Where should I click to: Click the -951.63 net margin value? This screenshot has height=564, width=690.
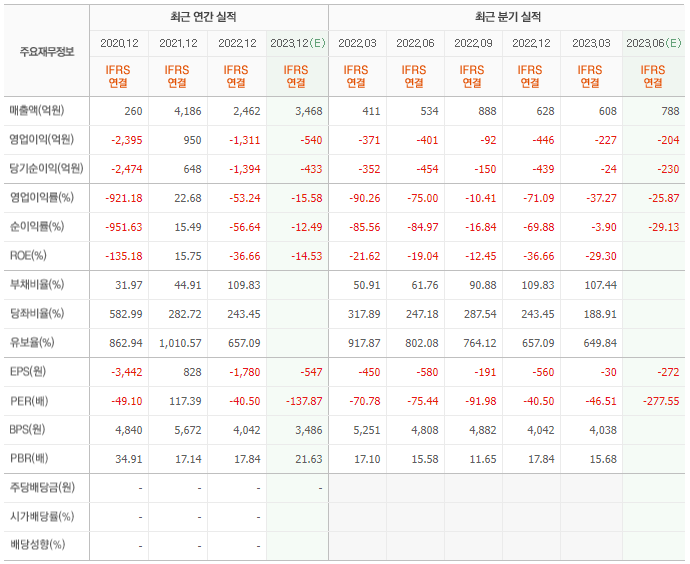coord(124,227)
